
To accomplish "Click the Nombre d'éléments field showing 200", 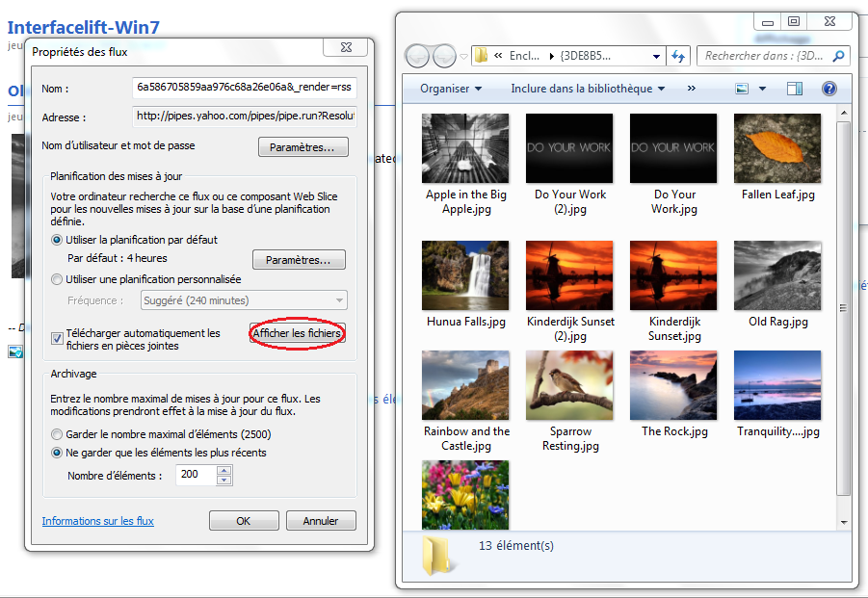I will tap(196, 475).
